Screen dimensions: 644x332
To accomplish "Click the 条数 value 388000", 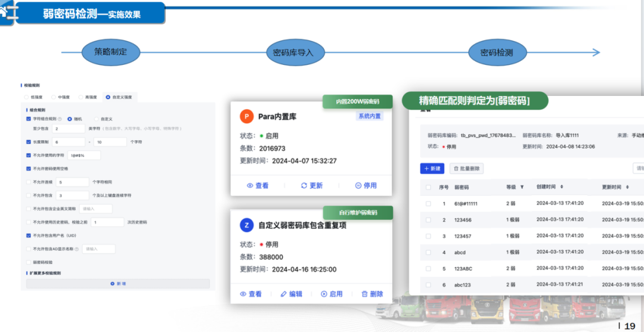I will click(271, 257).
